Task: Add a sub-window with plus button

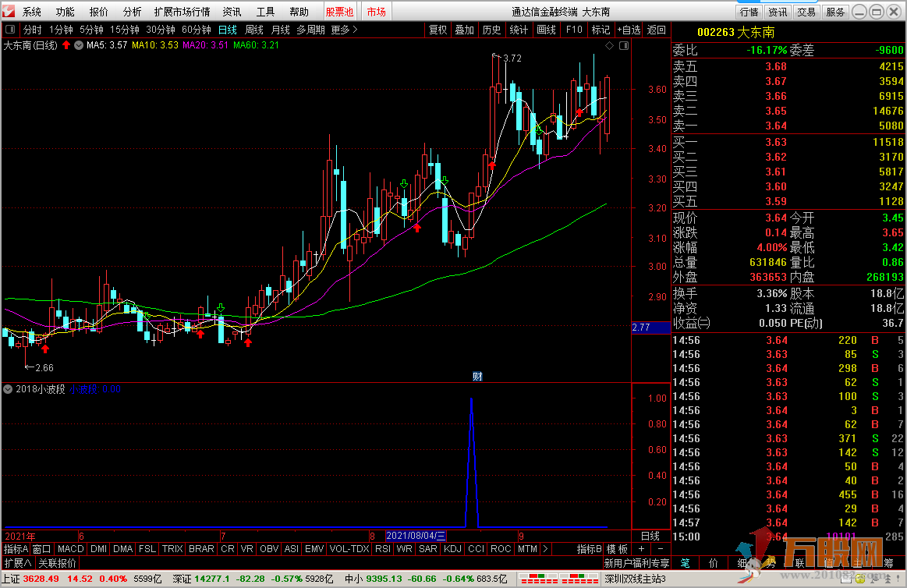Action: (641, 549)
